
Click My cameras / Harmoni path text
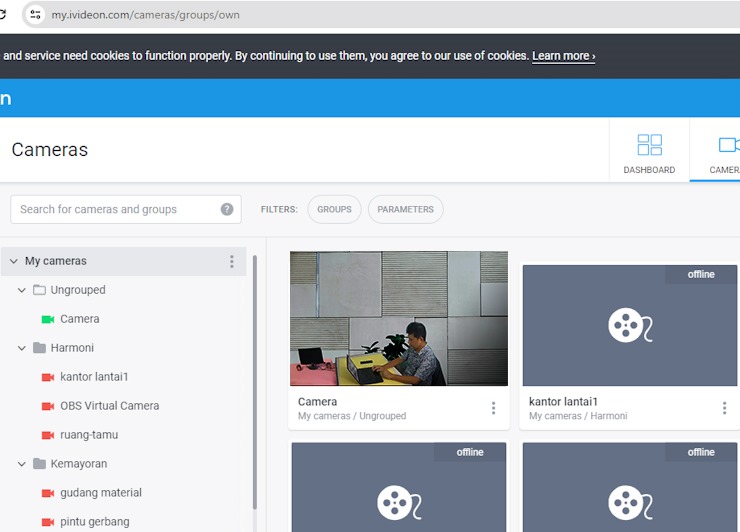tap(578, 416)
